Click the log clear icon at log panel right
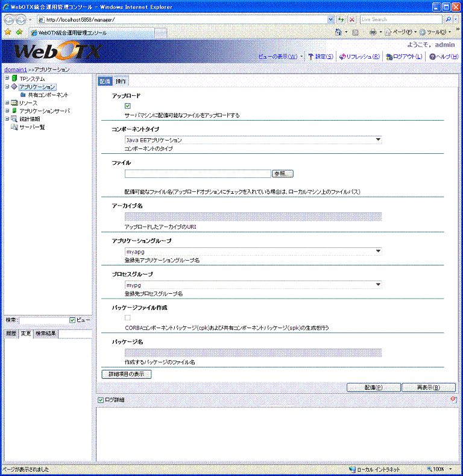 coord(453,399)
